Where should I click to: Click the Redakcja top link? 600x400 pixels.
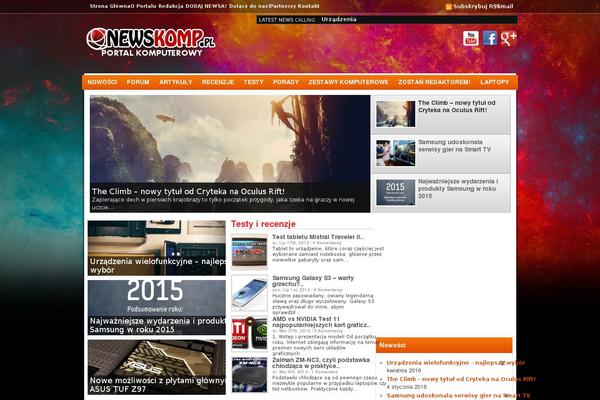coord(171,6)
